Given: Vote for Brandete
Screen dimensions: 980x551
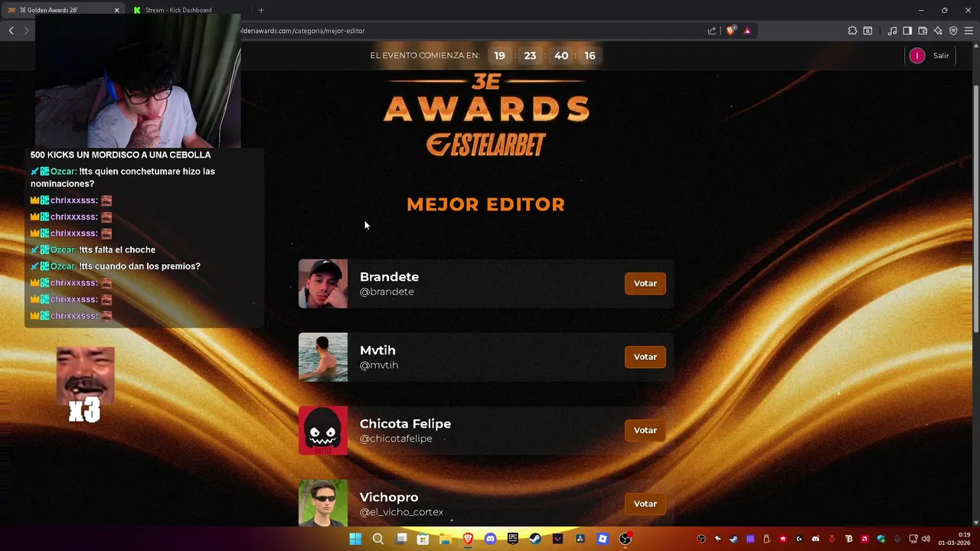Looking at the screenshot, I should (645, 283).
